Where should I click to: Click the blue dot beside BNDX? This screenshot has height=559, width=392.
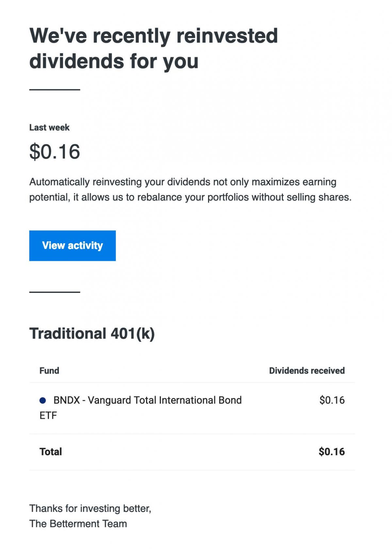coord(42,400)
